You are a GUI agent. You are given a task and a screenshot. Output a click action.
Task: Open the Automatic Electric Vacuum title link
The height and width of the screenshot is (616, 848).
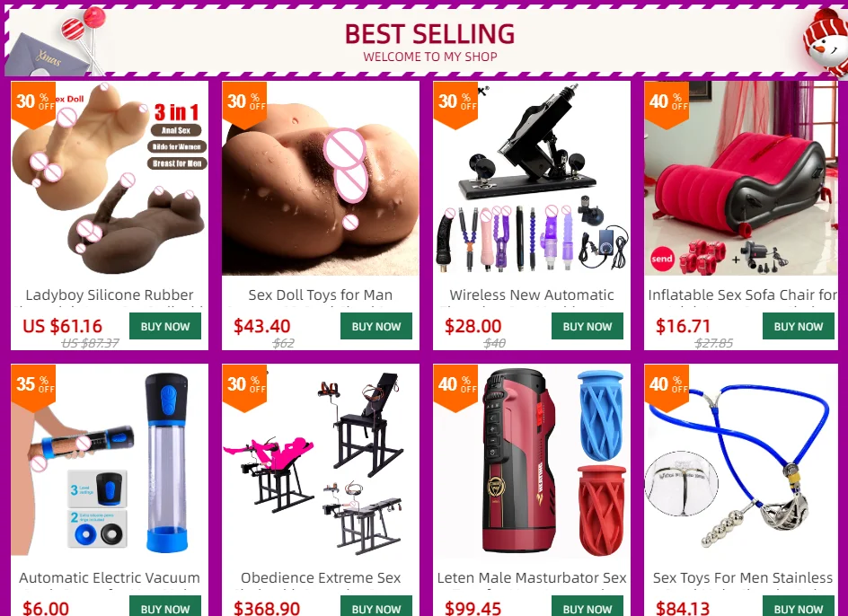coord(110,578)
